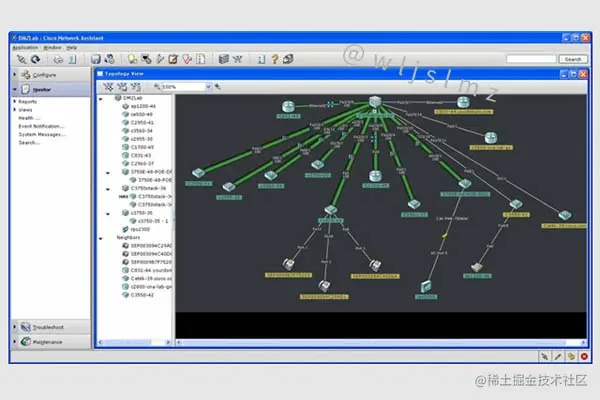Click the yellow icon in bottom status bar
The width and height of the screenshot is (600, 400).
tap(571, 356)
